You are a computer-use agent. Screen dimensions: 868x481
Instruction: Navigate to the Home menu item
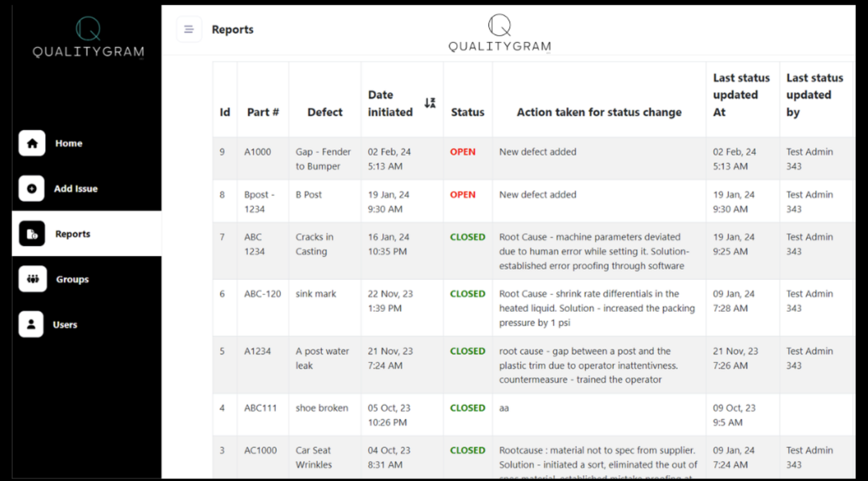[x=68, y=143]
